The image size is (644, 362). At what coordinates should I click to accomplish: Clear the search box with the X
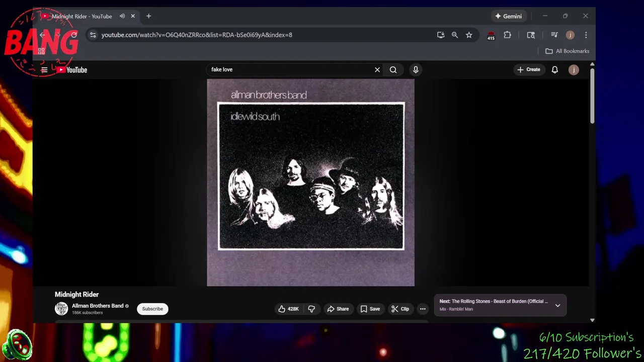pyautogui.click(x=377, y=70)
